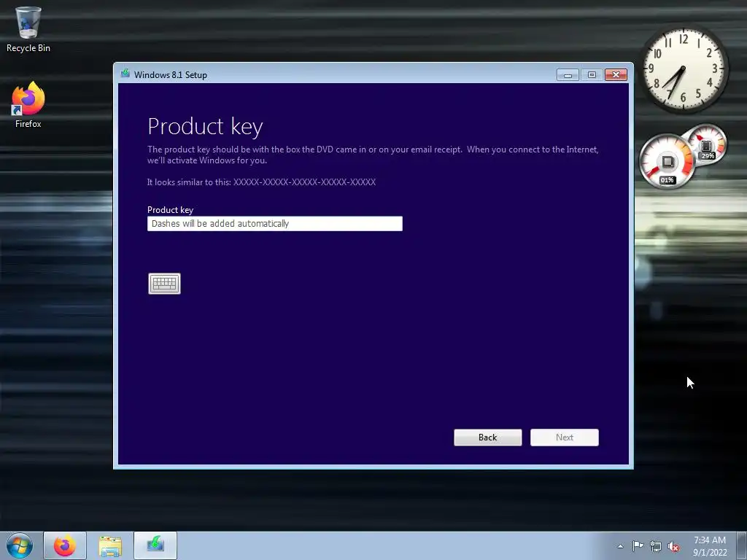The width and height of the screenshot is (747, 560).
Task: Open the on-screen keyboard button
Action: click(164, 284)
